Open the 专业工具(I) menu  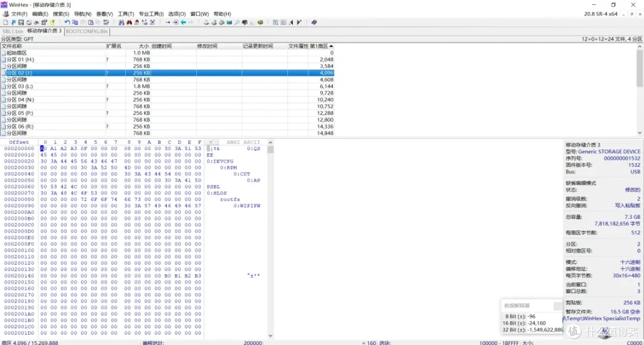pyautogui.click(x=151, y=14)
